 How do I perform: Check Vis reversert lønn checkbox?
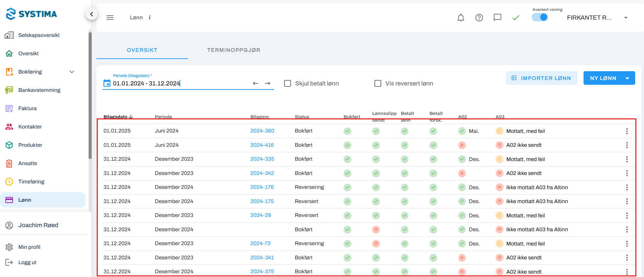tap(378, 83)
